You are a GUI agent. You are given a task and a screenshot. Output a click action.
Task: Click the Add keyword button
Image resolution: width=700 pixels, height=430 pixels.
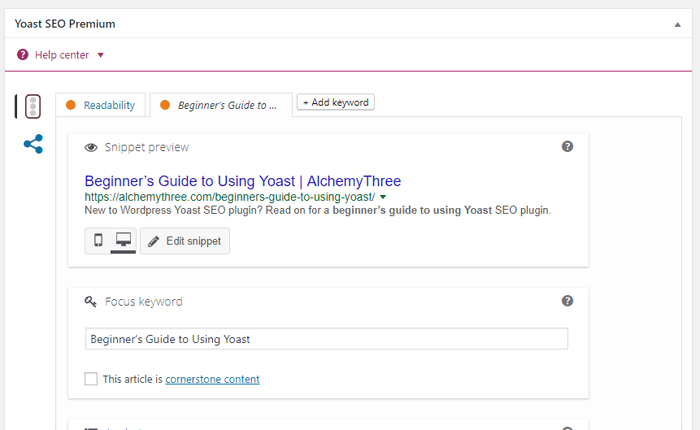(x=336, y=102)
